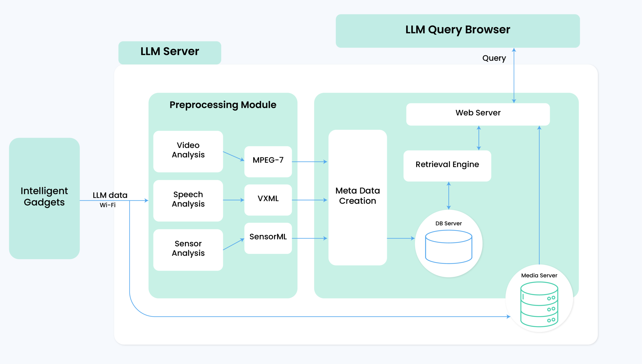The width and height of the screenshot is (642, 364).
Task: Click the Intelligent Gadgets block
Action: pyautogui.click(x=44, y=198)
